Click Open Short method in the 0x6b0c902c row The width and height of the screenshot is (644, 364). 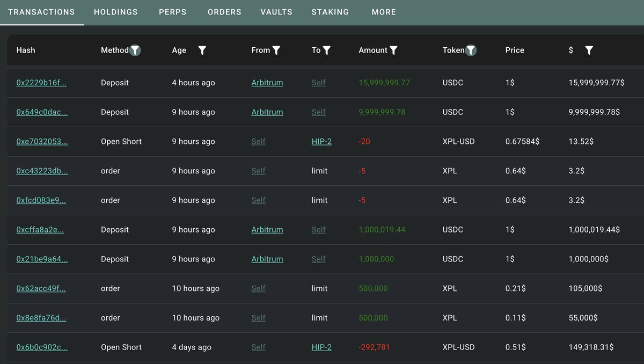click(121, 347)
